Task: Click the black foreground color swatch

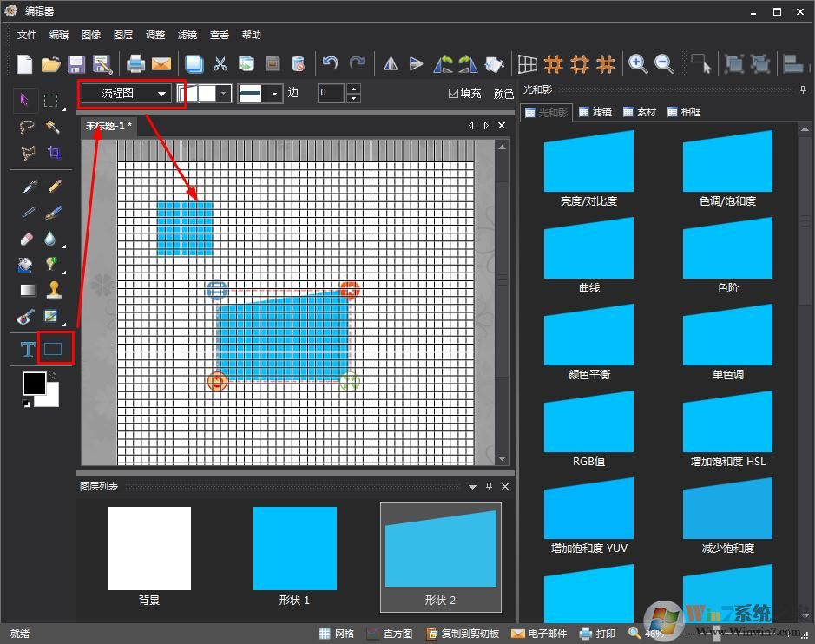Action: [34, 384]
